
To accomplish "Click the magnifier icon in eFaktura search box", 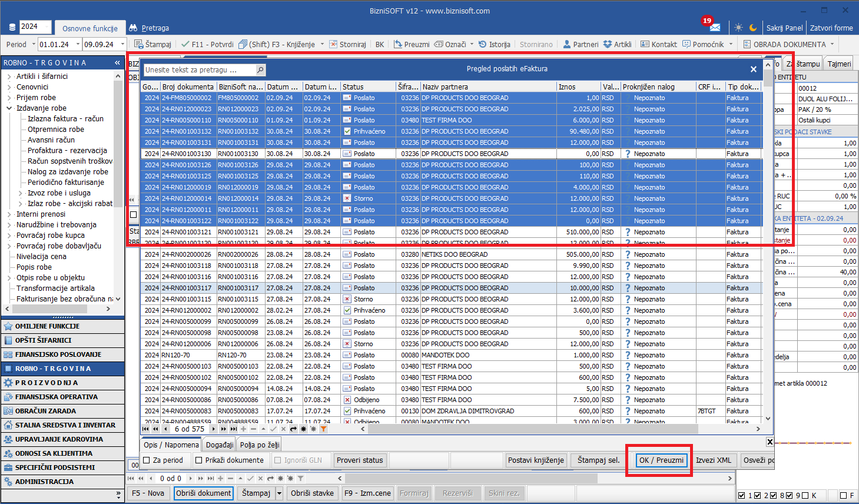I will [260, 70].
